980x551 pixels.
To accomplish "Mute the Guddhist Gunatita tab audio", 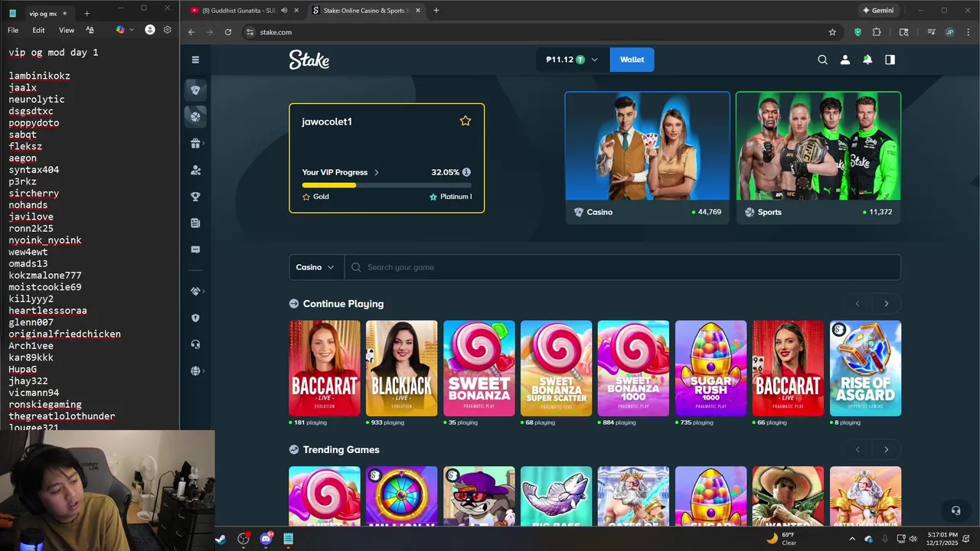I will [x=285, y=11].
